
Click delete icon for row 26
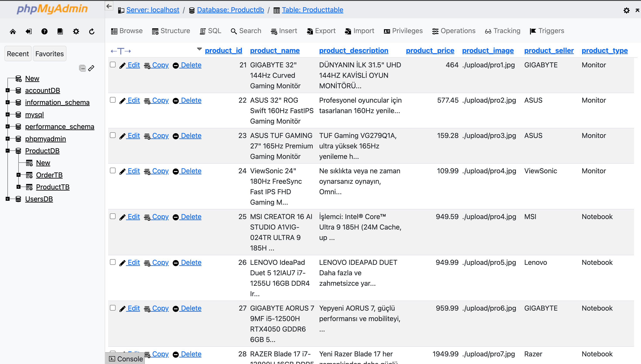click(176, 263)
